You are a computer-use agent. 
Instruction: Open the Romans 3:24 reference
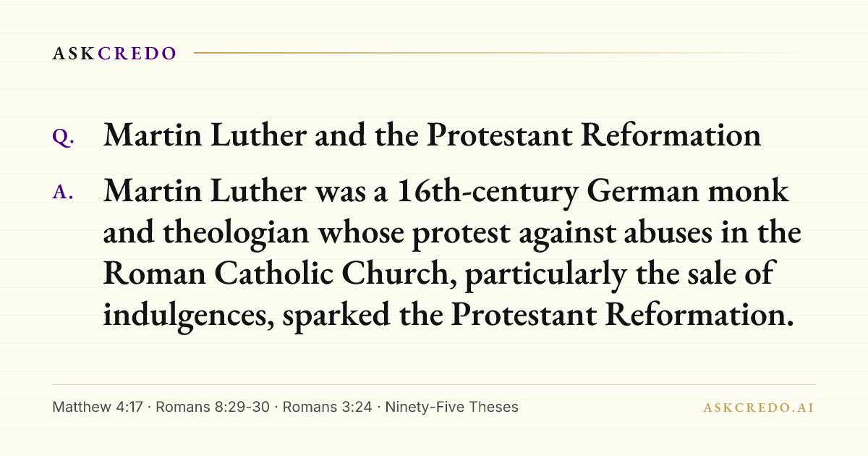click(327, 407)
